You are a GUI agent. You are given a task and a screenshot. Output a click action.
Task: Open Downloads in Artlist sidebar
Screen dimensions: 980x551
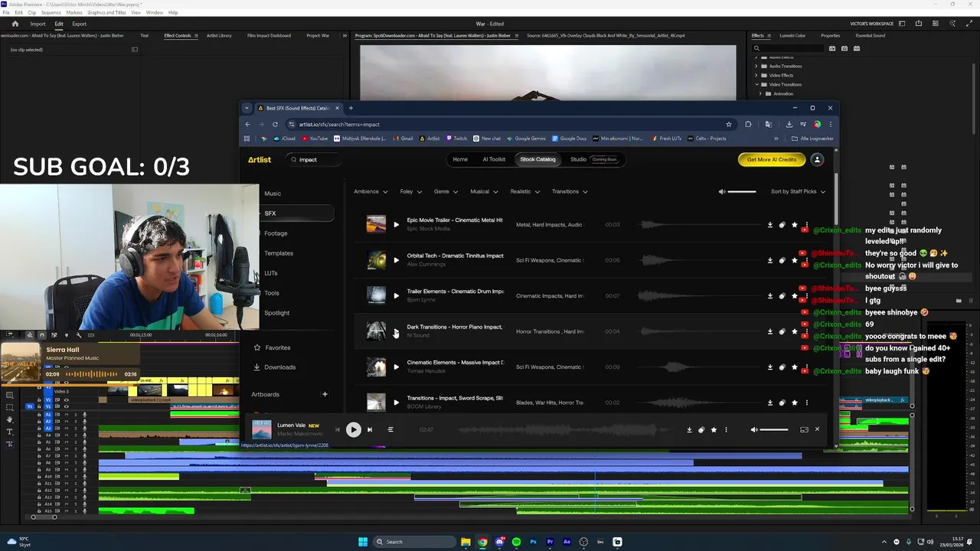279,367
